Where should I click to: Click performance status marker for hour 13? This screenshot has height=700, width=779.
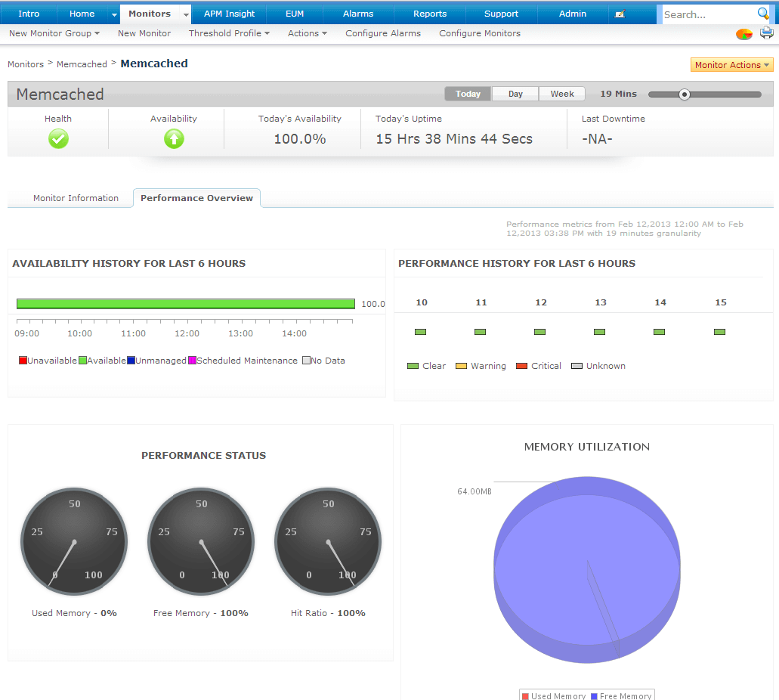[600, 332]
